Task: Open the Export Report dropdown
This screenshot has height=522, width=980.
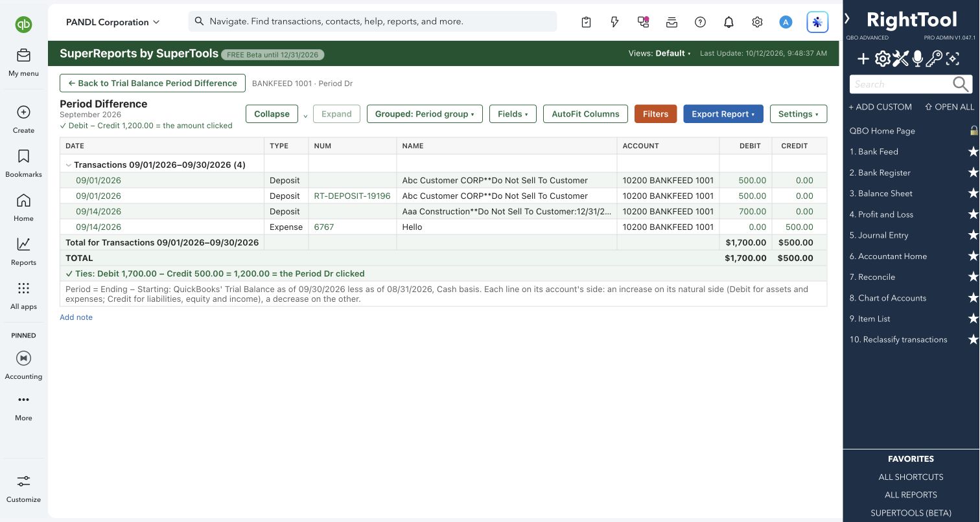Action: pyautogui.click(x=723, y=114)
